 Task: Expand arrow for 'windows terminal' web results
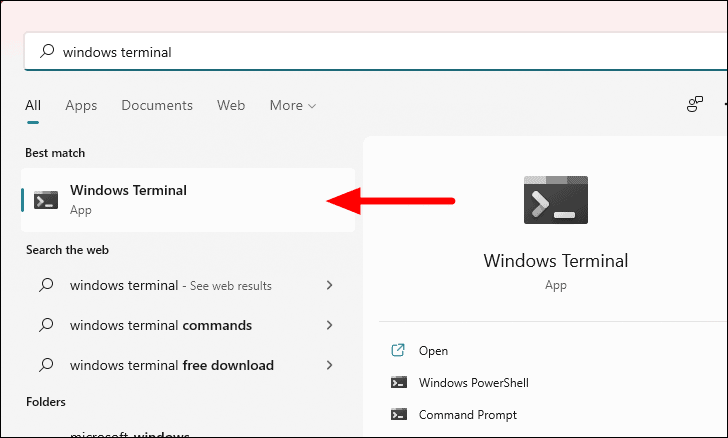point(330,285)
